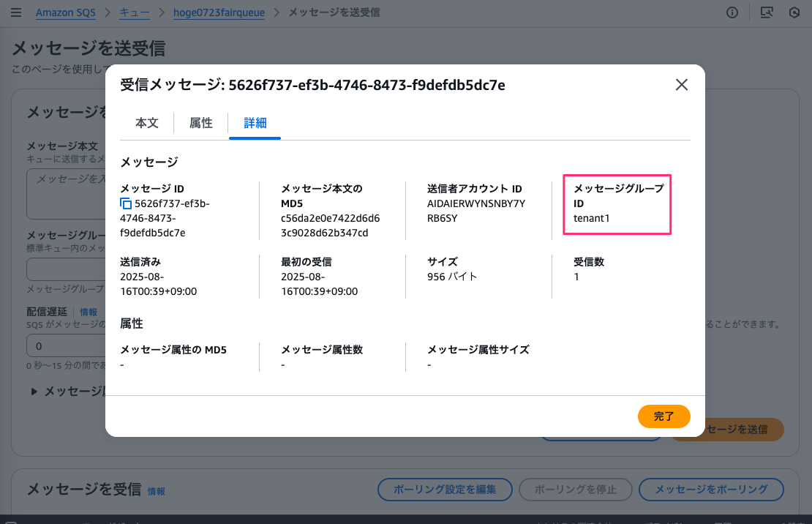Image resolution: width=812 pixels, height=524 pixels.
Task: Open 情報 link beside メッセージを受信
Action: (156, 491)
